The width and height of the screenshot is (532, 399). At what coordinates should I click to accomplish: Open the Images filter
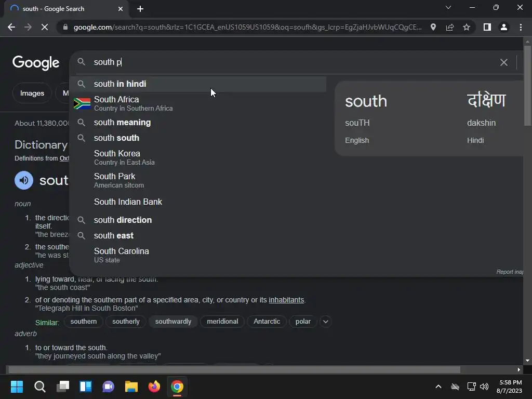click(x=32, y=93)
